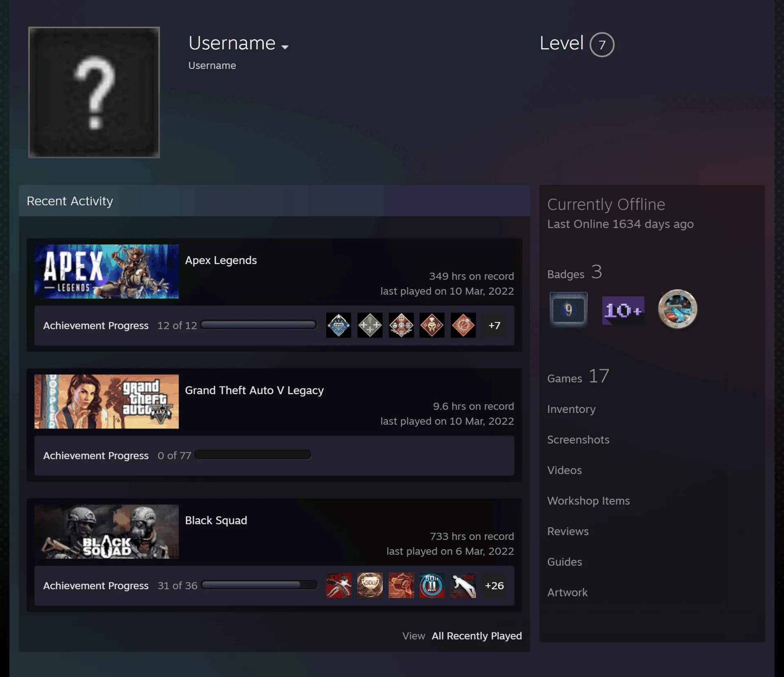The width and height of the screenshot is (784, 677).
Task: Open the Badges 3 link
Action: pos(575,272)
